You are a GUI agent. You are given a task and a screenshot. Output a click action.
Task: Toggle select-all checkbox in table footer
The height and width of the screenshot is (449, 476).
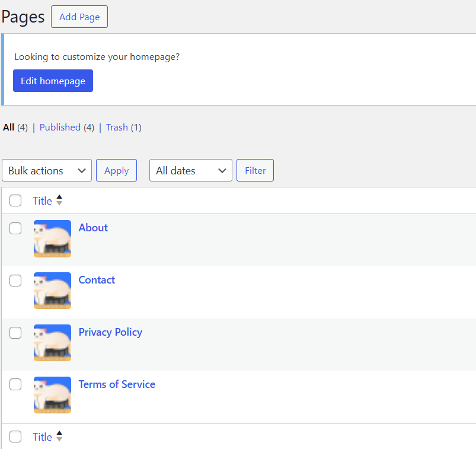(x=15, y=437)
